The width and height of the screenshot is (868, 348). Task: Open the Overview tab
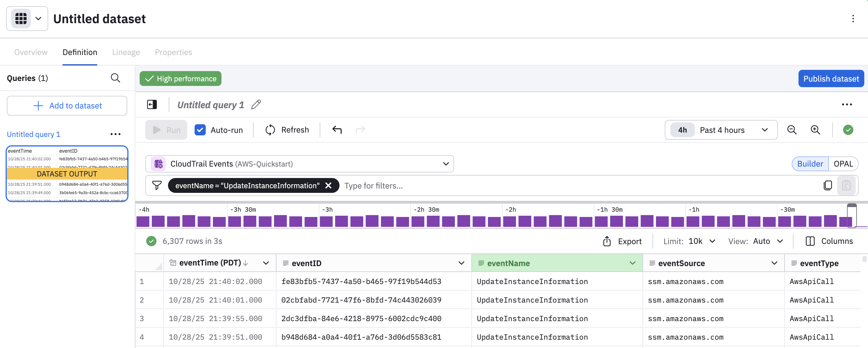[30, 52]
